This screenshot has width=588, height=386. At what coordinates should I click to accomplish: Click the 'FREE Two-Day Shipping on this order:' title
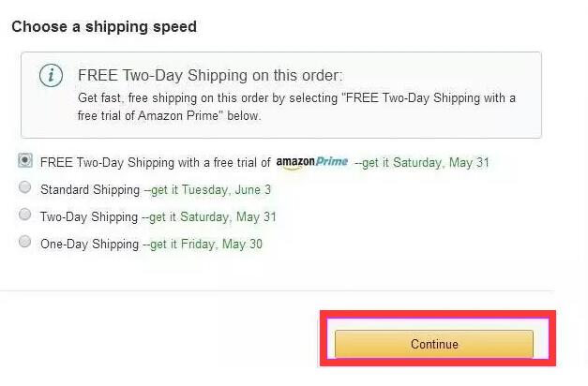[210, 75]
